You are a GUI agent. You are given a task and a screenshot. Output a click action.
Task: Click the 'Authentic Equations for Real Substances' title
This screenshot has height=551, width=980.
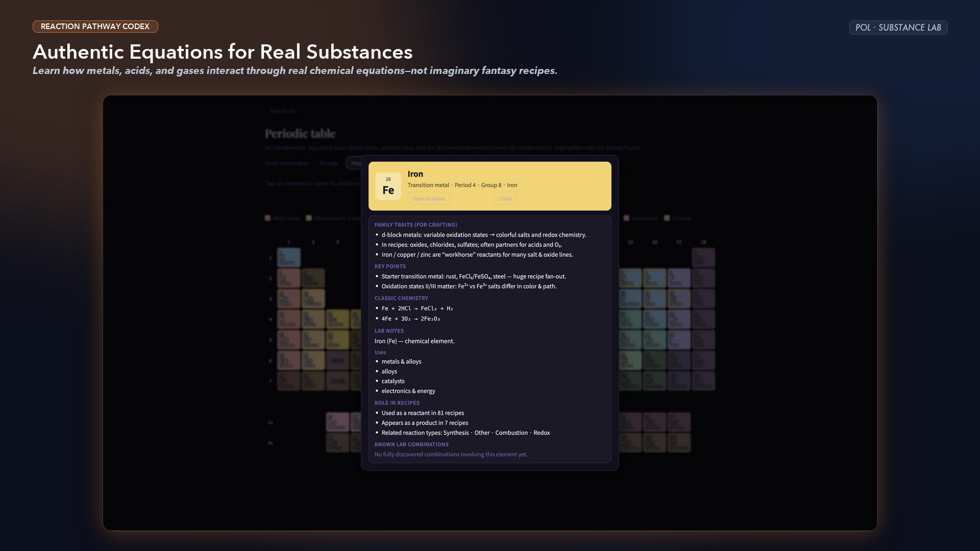pyautogui.click(x=223, y=52)
